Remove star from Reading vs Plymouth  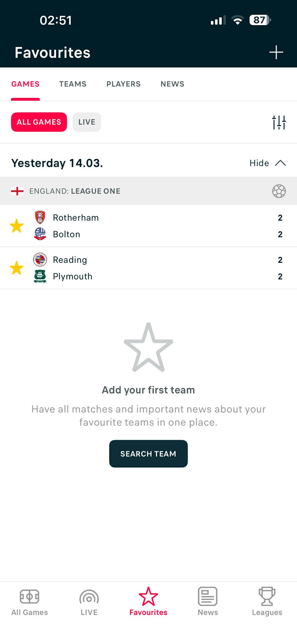tap(17, 268)
